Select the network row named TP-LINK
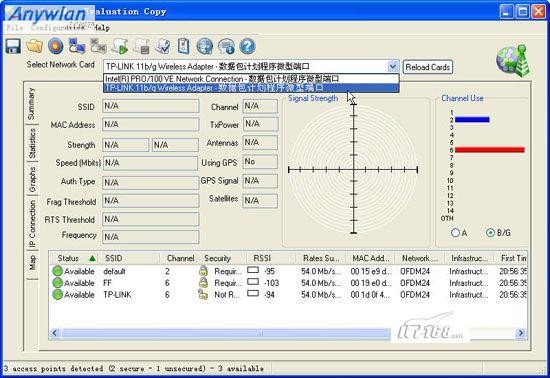The image size is (550, 378). click(x=288, y=295)
